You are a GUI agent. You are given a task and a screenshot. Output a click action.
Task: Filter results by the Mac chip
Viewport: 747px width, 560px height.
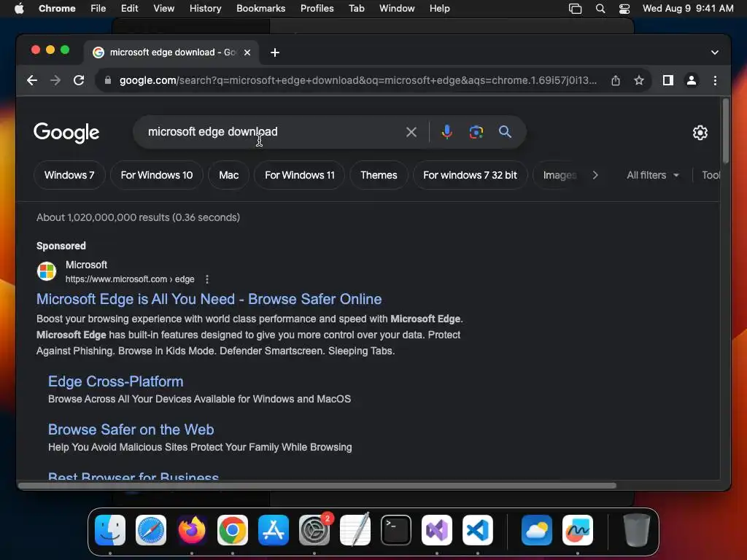[228, 175]
